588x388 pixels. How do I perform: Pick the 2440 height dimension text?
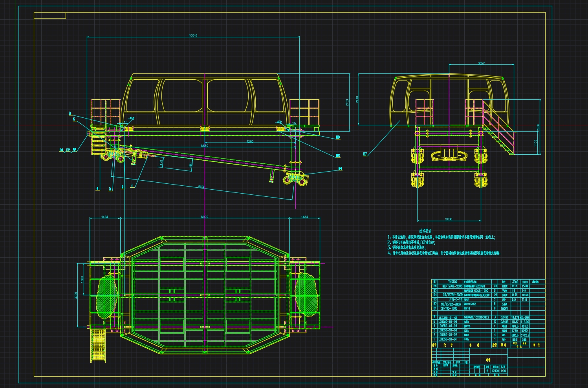coord(357,100)
